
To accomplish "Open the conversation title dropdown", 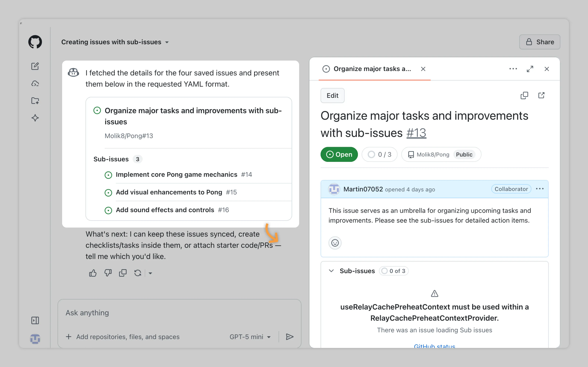I will click(167, 42).
